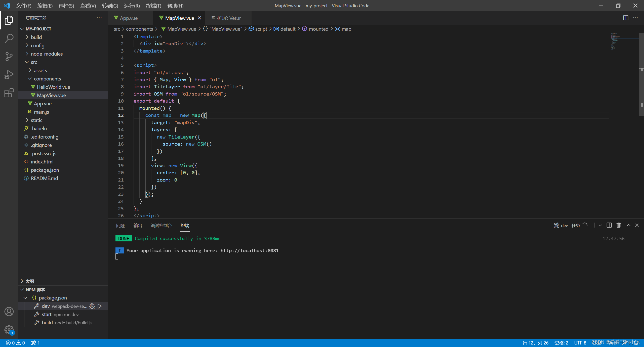Viewport: 644px width, 347px height.
Task: Add a new terminal with plus icon
Action: click(x=594, y=225)
